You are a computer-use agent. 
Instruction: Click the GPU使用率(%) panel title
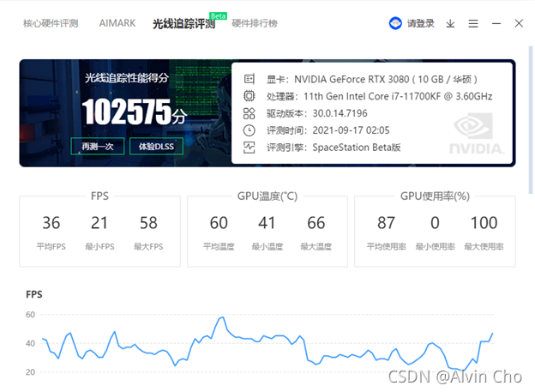435,196
